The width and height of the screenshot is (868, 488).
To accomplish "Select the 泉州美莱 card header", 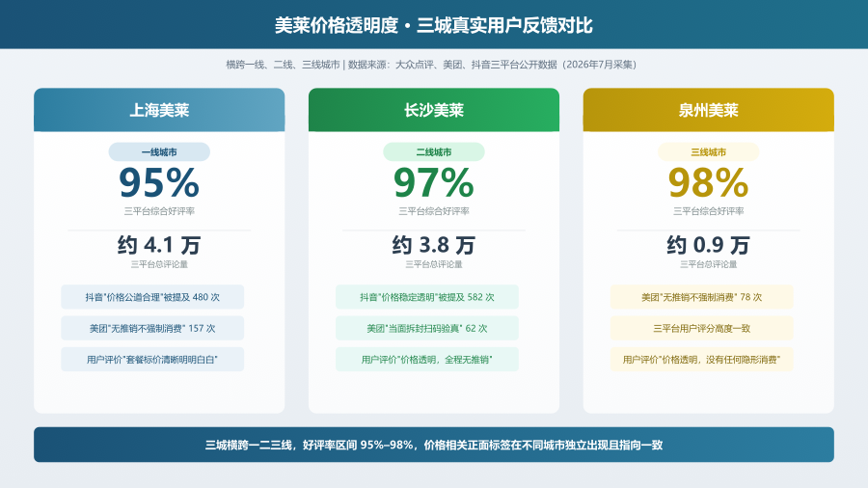I will tap(709, 110).
